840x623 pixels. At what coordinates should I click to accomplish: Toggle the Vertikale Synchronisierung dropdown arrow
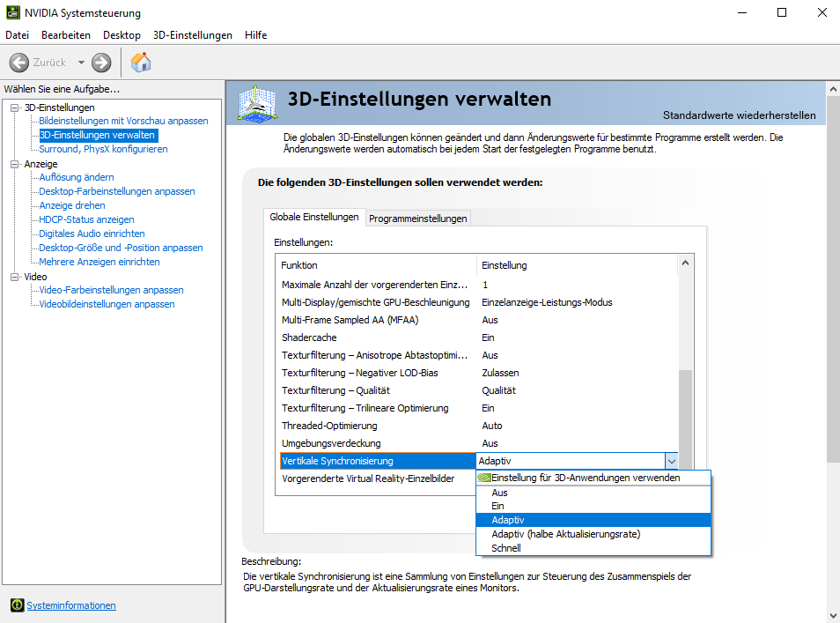pos(671,461)
